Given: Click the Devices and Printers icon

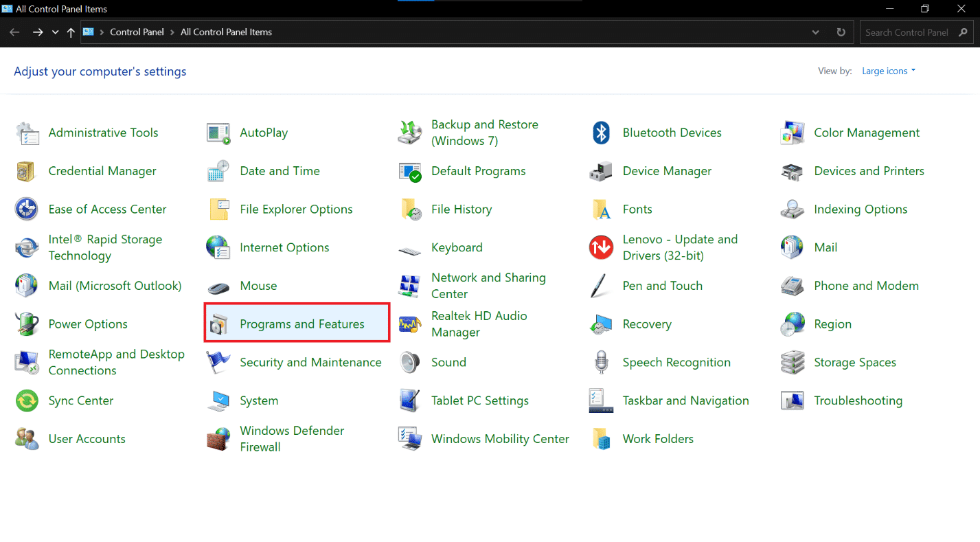Looking at the screenshot, I should (x=793, y=171).
